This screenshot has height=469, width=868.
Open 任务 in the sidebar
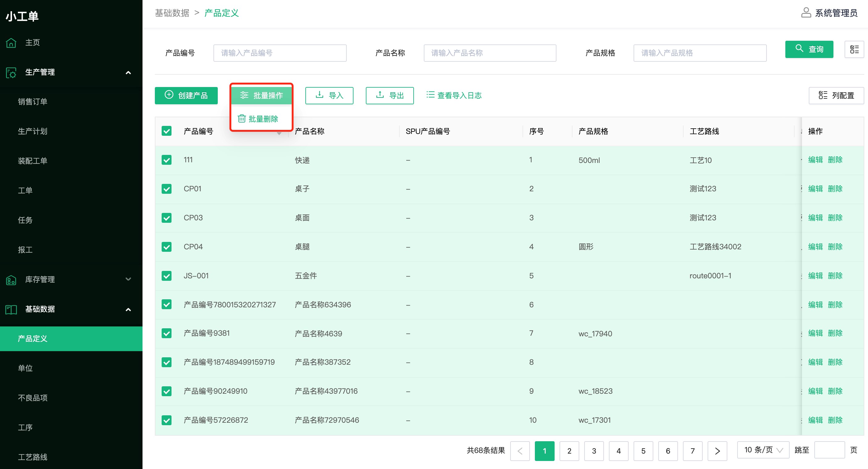[25, 220]
